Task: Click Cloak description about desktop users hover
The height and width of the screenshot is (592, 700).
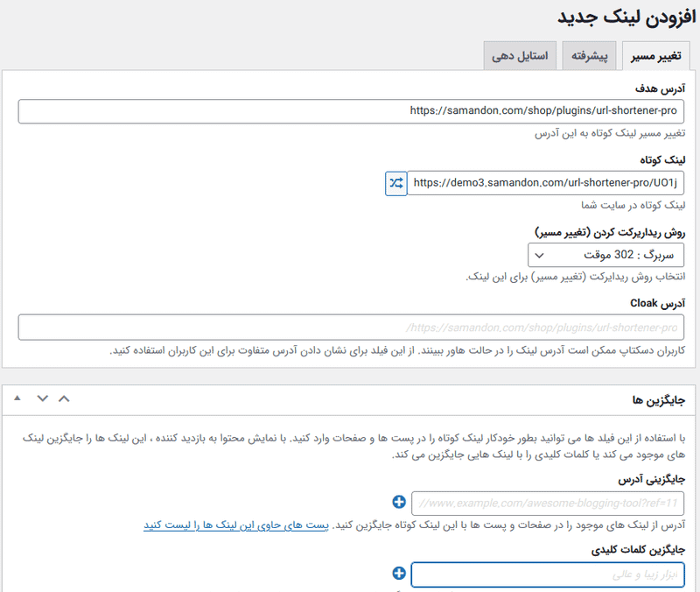Action: pos(397,350)
